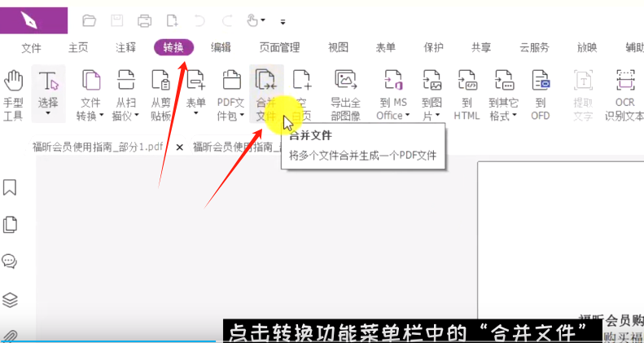
Task: Switch to the 编辑 tab
Action: click(221, 48)
